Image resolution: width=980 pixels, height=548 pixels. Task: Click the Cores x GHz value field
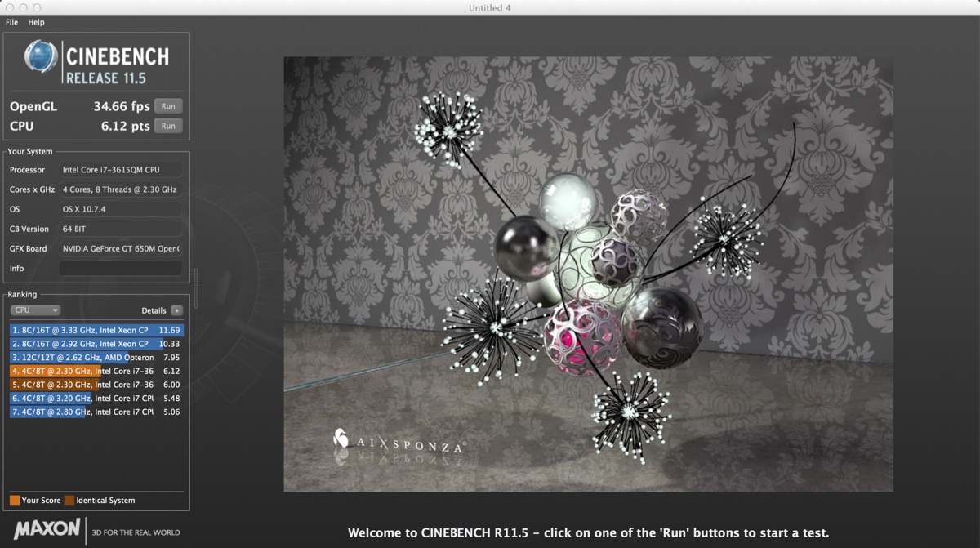pyautogui.click(x=121, y=189)
